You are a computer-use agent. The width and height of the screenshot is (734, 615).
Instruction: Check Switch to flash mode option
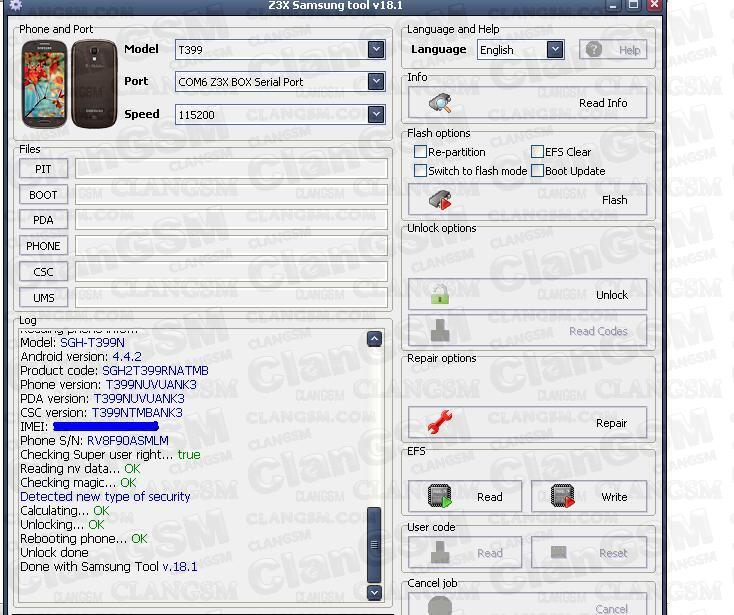pos(420,170)
